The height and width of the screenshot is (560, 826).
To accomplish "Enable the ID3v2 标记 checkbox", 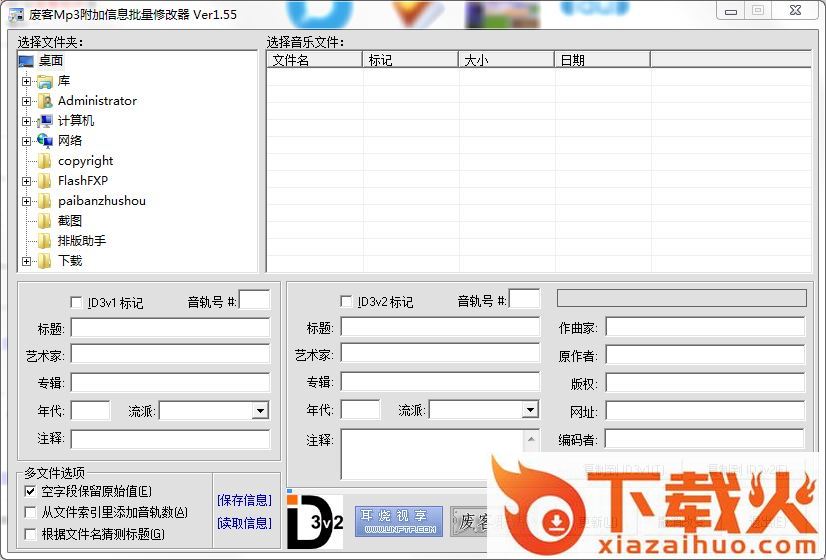I will point(347,302).
